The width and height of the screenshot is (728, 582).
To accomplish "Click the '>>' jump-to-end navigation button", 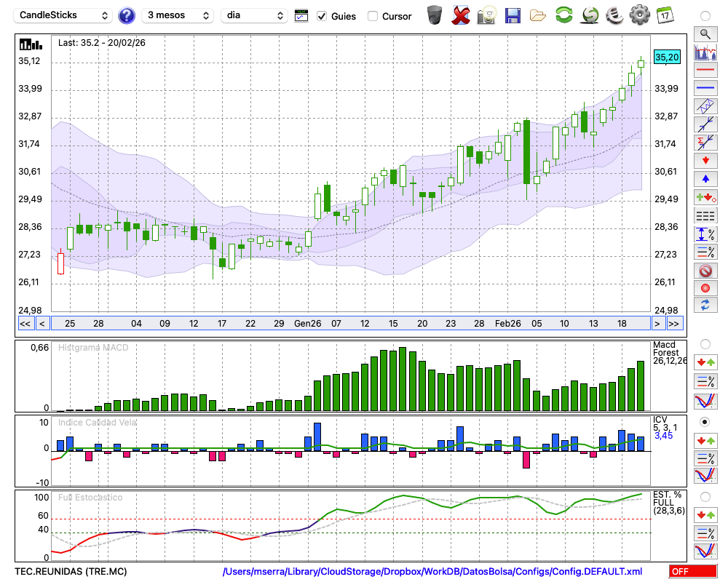I will pyautogui.click(x=674, y=323).
